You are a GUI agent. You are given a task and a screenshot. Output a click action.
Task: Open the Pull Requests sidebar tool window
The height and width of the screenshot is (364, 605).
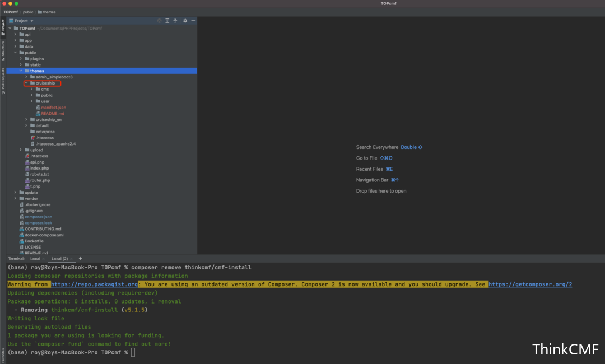3,81
